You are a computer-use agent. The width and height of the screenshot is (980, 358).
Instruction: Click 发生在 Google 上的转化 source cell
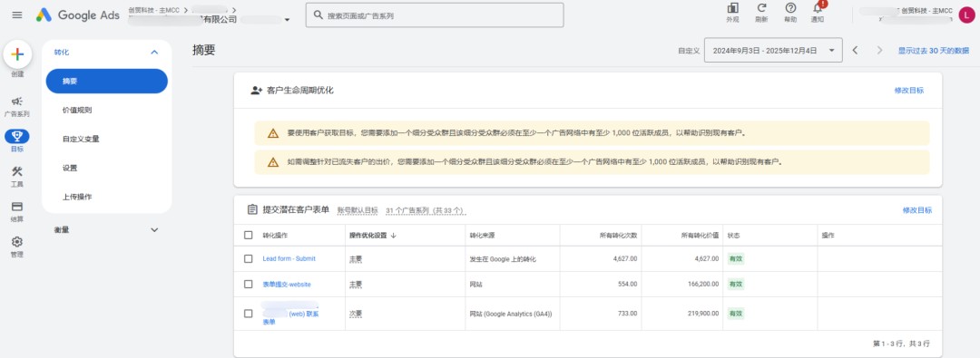coord(503,258)
